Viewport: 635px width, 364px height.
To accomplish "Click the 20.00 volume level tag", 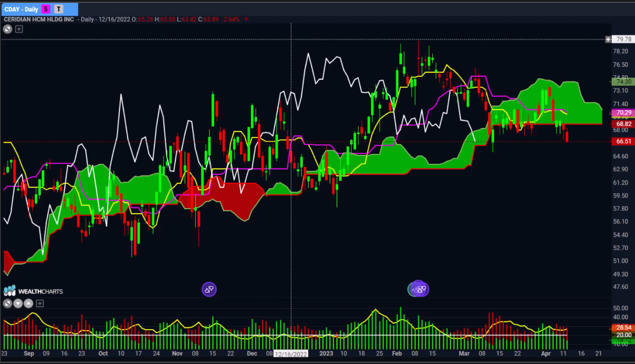I will (x=623, y=335).
